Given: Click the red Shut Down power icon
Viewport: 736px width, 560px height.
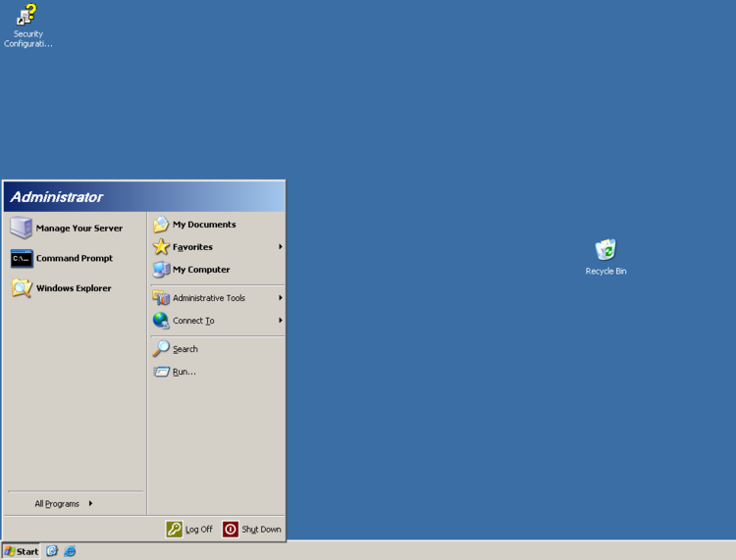Looking at the screenshot, I should 231,529.
